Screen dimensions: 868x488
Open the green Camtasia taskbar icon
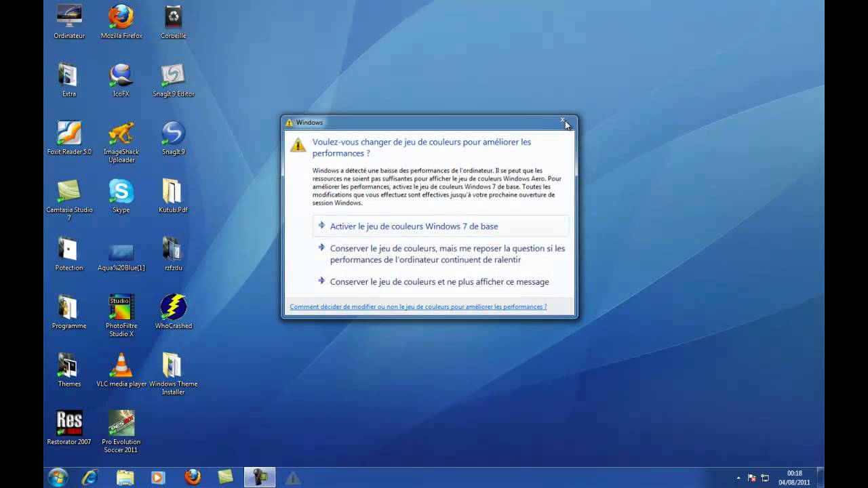tap(225, 477)
